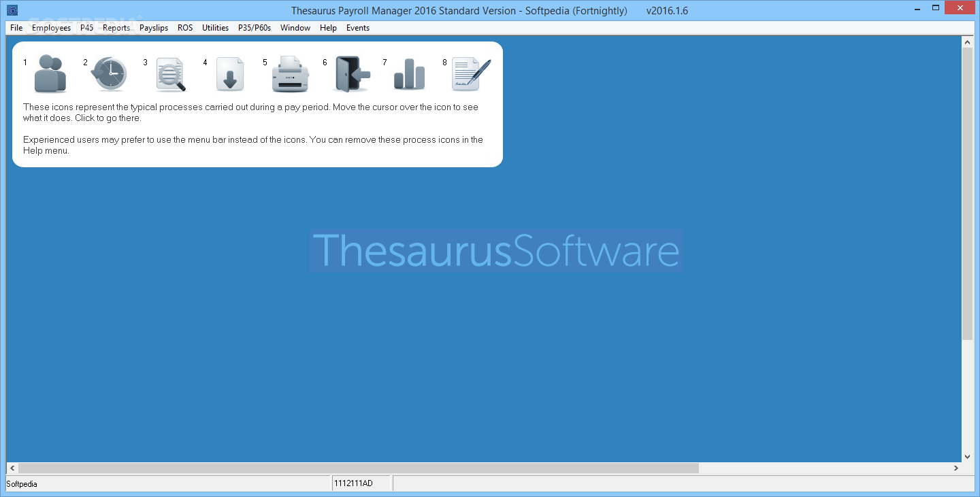Select the document with pen icon for step 8

coord(471,74)
